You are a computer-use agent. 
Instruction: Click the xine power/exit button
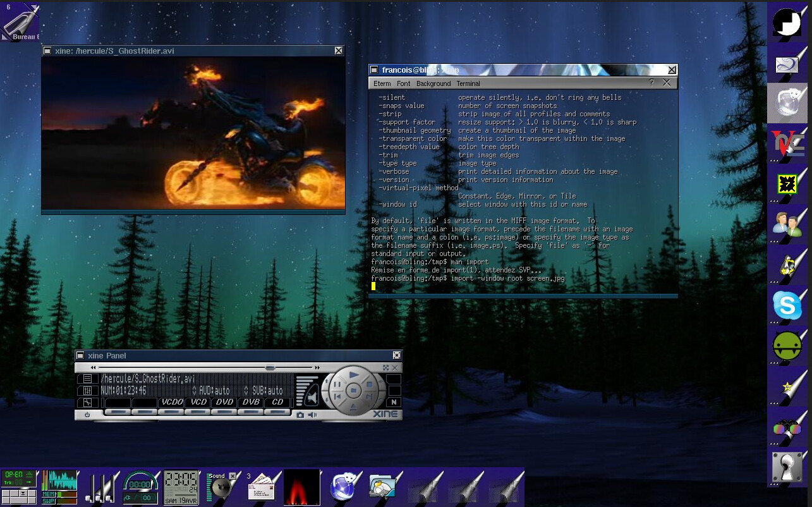coord(87,415)
